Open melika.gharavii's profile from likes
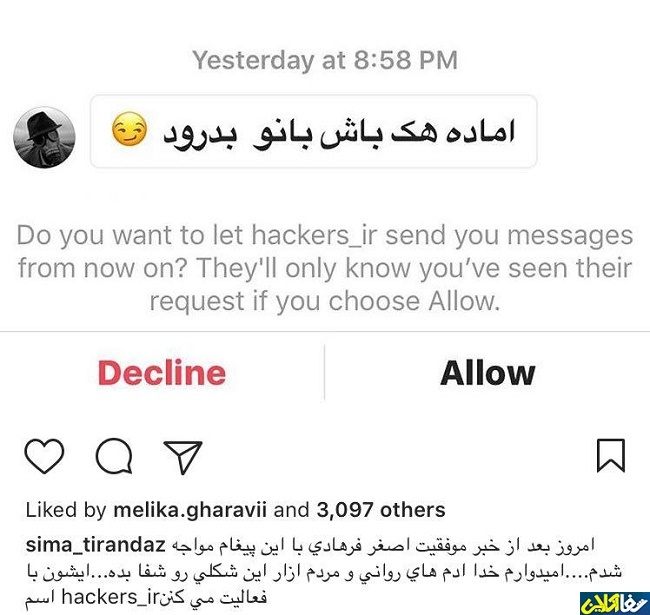650x615 pixels. (190, 510)
